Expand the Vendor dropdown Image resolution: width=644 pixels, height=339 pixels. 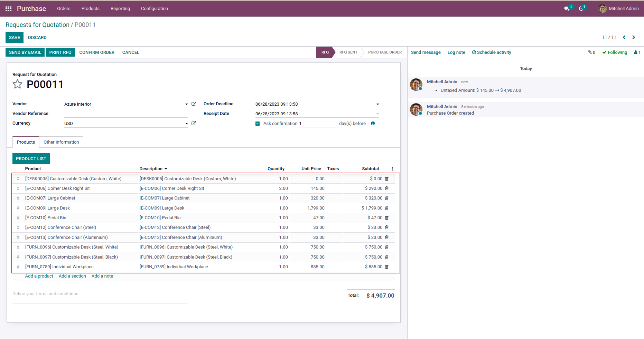pyautogui.click(x=186, y=104)
